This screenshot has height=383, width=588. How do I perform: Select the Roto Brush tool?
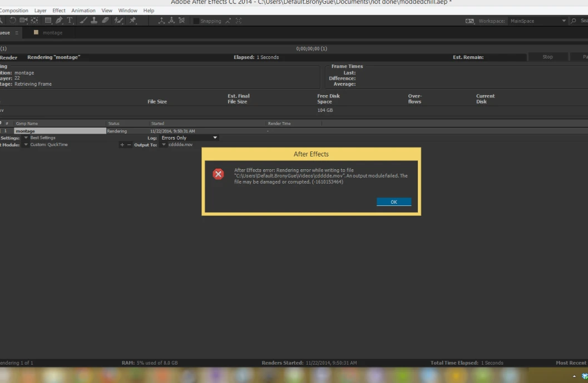point(119,20)
